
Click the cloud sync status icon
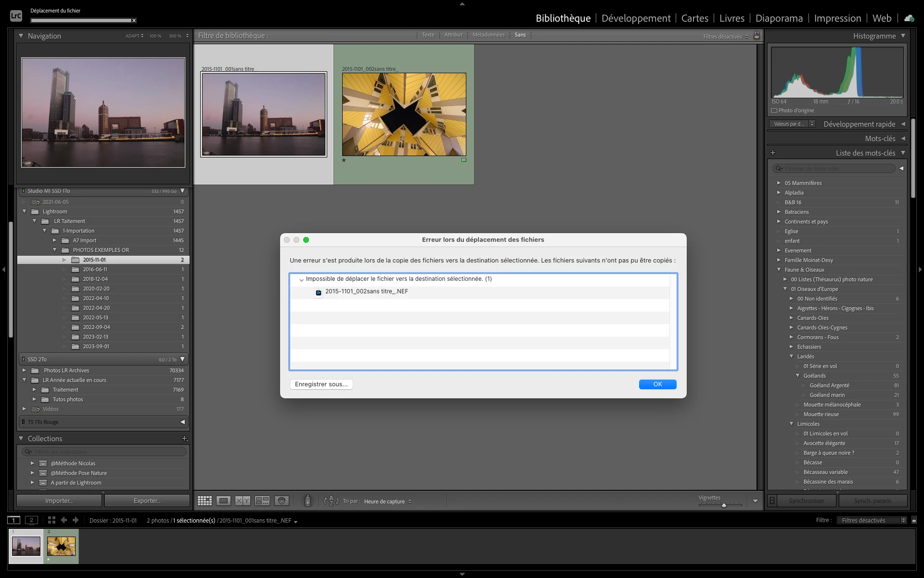909,18
